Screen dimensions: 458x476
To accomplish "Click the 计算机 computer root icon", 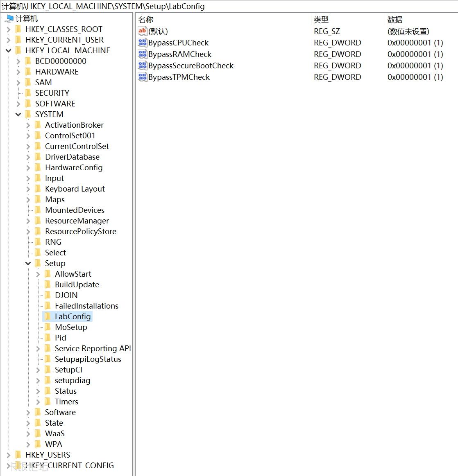I will 10,18.
